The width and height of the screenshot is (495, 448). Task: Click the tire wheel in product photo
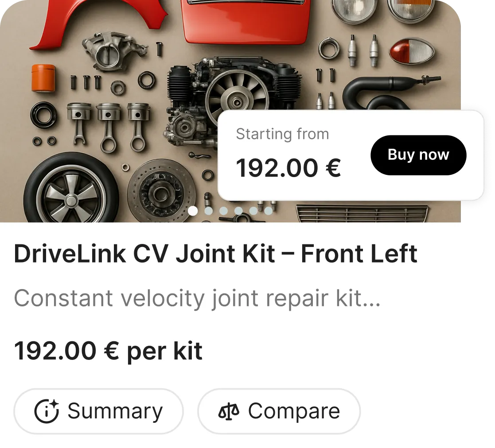pyautogui.click(x=71, y=189)
